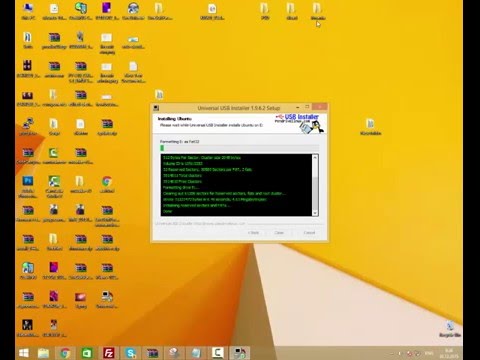Select the Photoshop desktop shortcut
The image size is (480, 360).
tap(28, 187)
